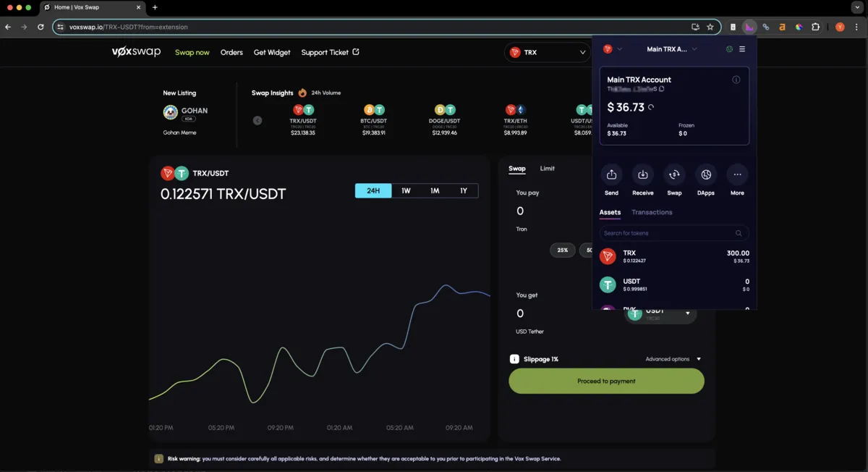
Task: Click the search magnifier in token search
Action: point(739,233)
